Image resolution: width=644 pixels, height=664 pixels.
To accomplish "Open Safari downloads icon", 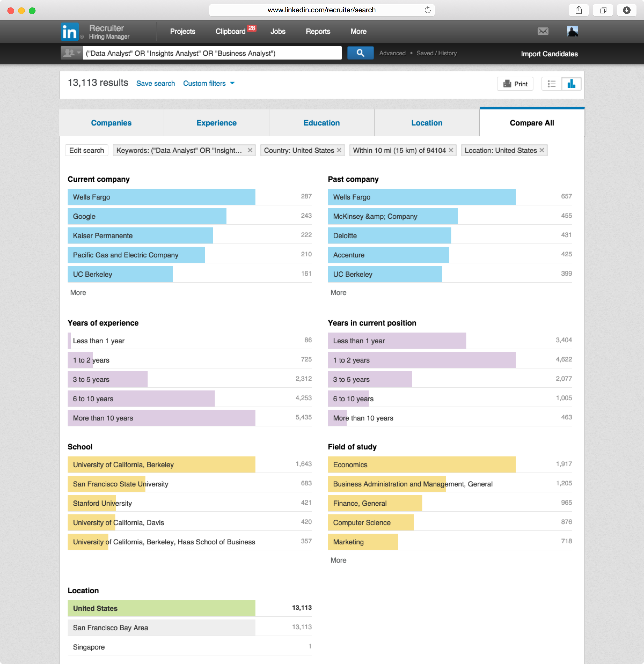I will (626, 10).
